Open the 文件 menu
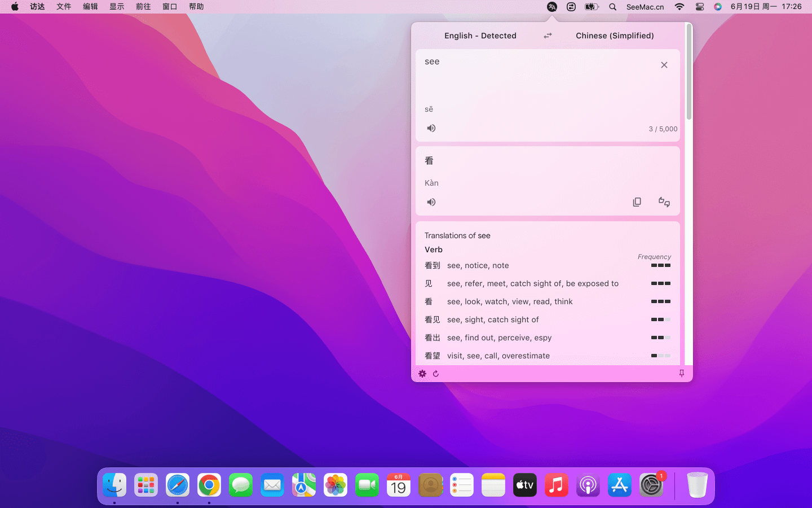Screen dimensions: 812x508 click(x=64, y=7)
